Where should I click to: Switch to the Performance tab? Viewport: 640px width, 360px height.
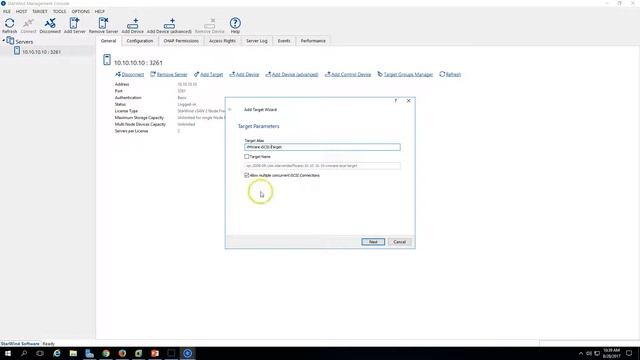tap(313, 41)
